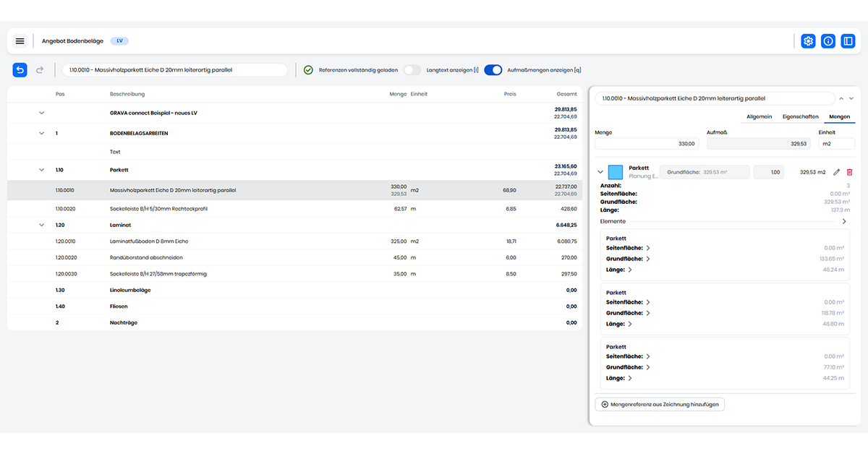Click the Menge input field showing 330,00
The image size is (868, 454).
point(646,144)
